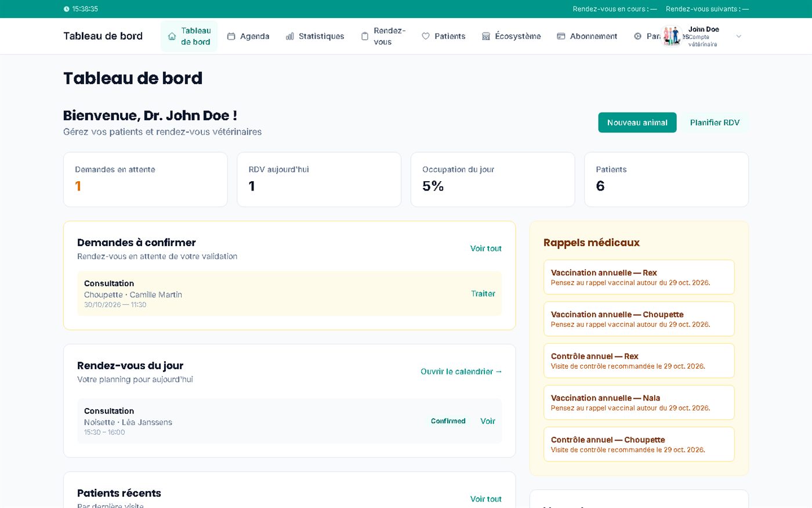This screenshot has height=508, width=812.
Task: Click the Écosystème store icon
Action: pyautogui.click(x=485, y=36)
